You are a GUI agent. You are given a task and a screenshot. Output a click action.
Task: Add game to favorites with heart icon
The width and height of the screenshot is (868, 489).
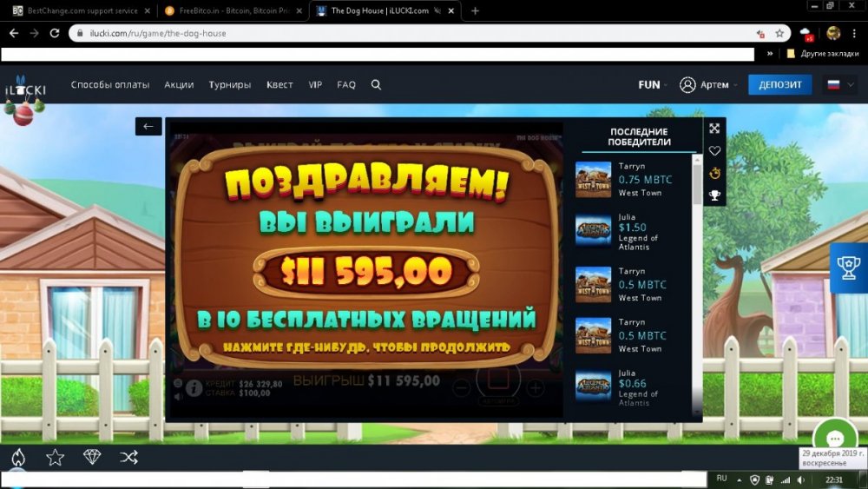click(714, 150)
